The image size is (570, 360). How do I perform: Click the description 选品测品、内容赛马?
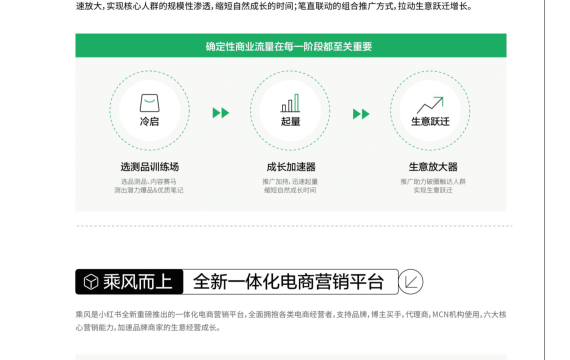[148, 181]
